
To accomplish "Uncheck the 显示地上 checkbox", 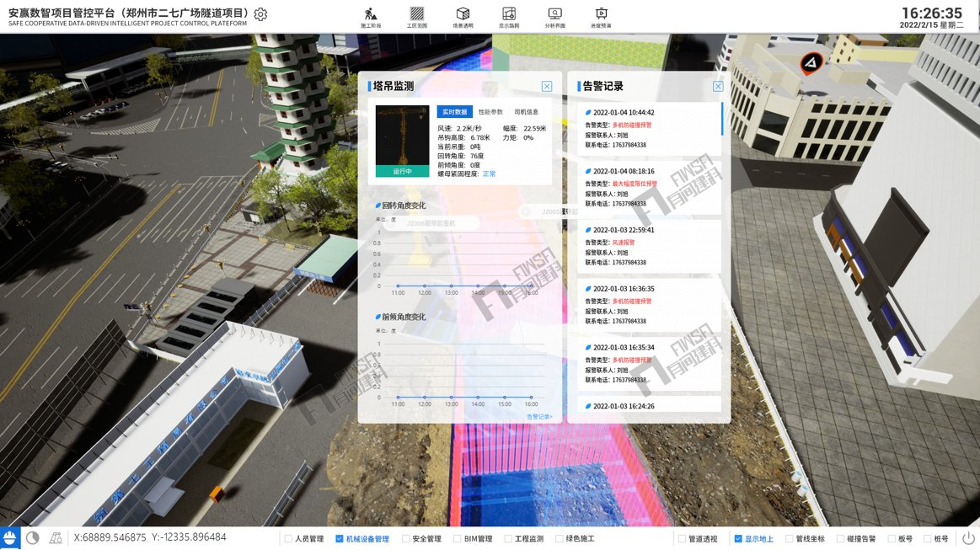I will pos(738,539).
